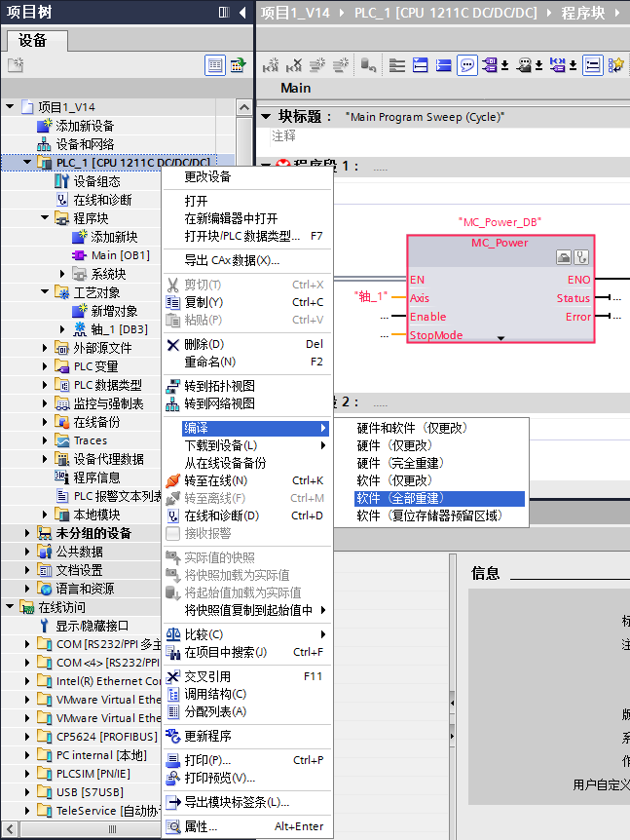This screenshot has width=630, height=840.
Task: Click PLC_1 in the breadcrumb path
Action: pos(446,13)
